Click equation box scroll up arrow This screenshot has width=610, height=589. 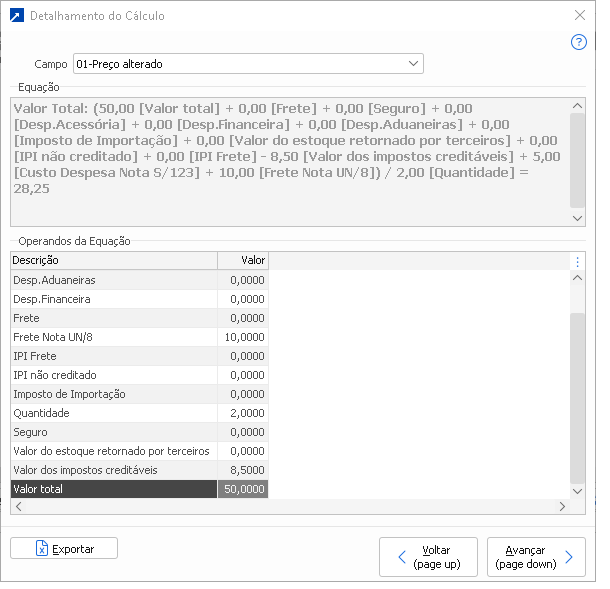click(577, 106)
